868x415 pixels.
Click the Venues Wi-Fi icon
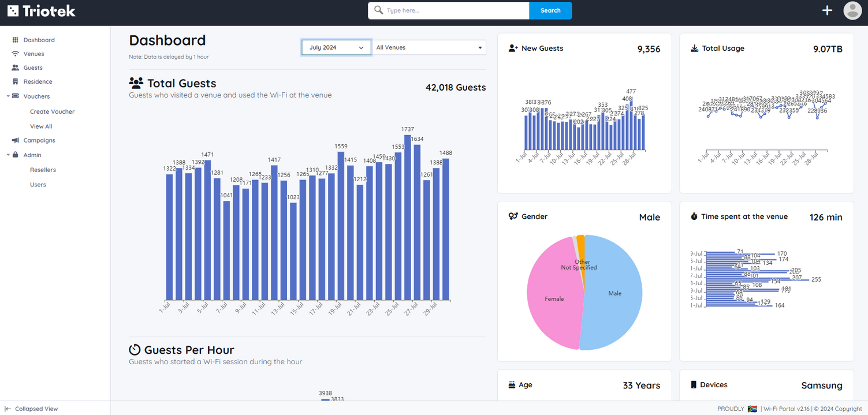16,54
